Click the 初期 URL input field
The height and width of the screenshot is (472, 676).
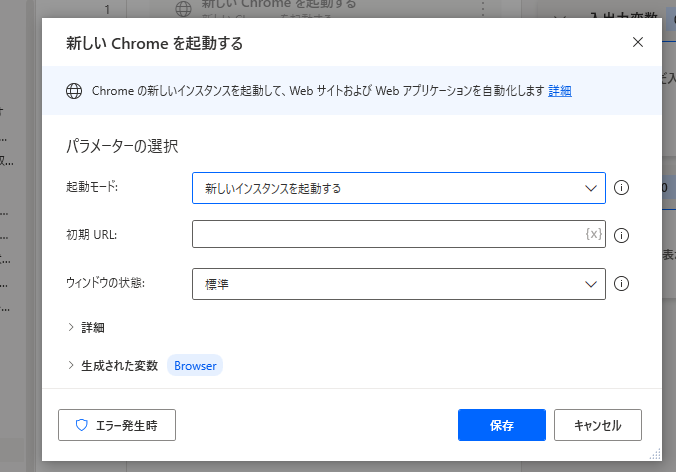[399, 234]
